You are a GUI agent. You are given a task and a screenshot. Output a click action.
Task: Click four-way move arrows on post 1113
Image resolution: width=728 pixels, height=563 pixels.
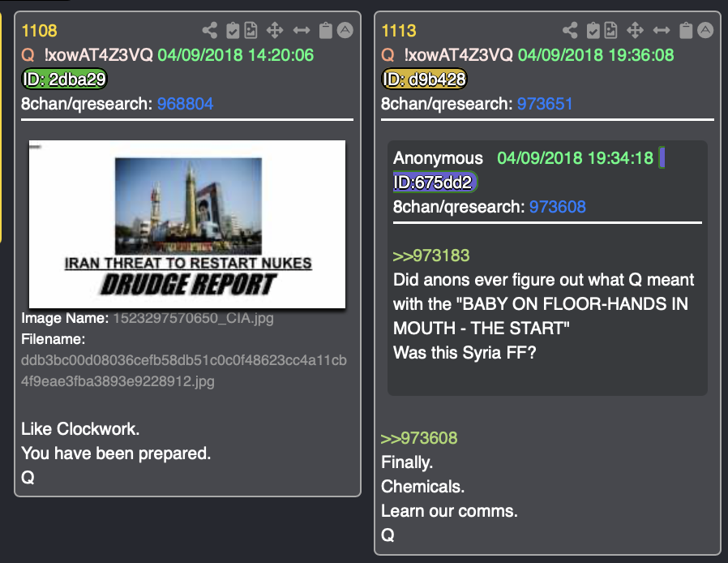pyautogui.click(x=635, y=31)
